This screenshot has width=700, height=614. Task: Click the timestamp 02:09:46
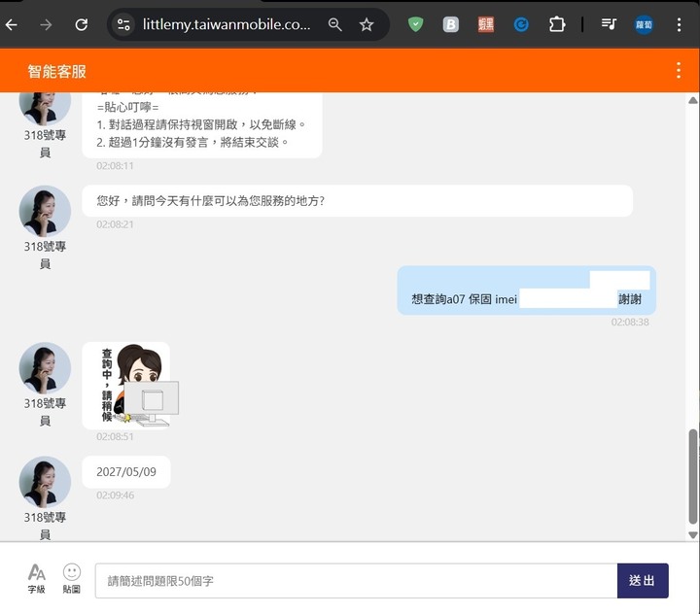(x=115, y=495)
